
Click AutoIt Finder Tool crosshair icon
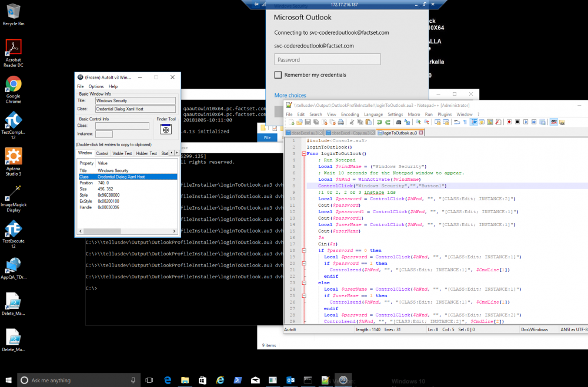coord(166,130)
